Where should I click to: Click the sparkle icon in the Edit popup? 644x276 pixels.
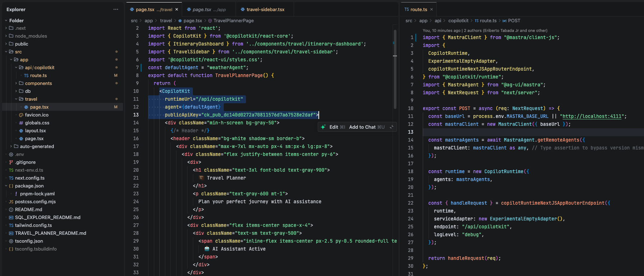click(x=323, y=127)
